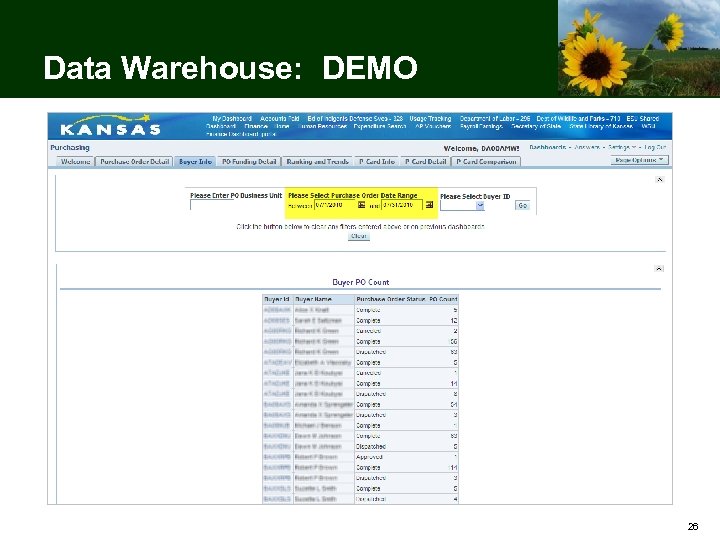Click the Go button
The image size is (720, 540).
tap(523, 205)
